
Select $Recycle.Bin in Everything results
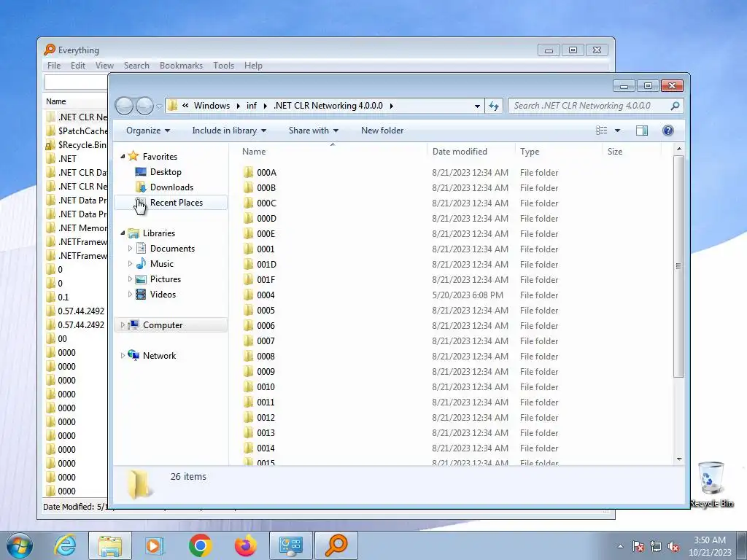point(76,145)
